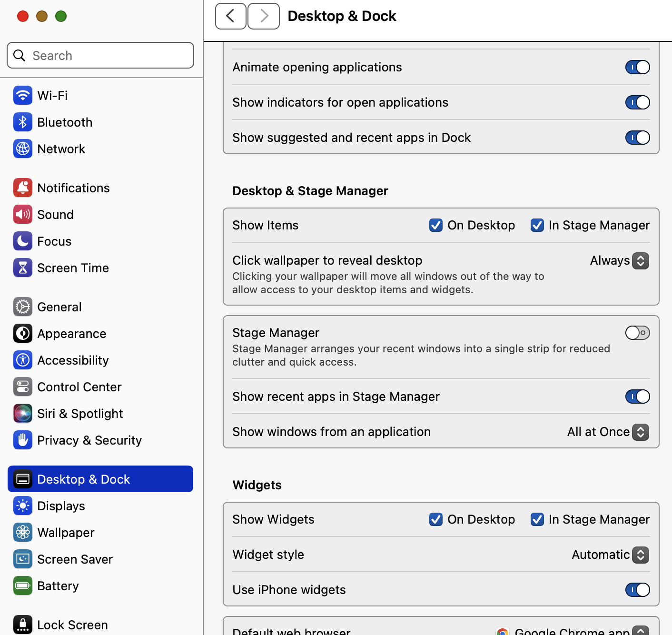Click the Network globe icon

(x=23, y=149)
